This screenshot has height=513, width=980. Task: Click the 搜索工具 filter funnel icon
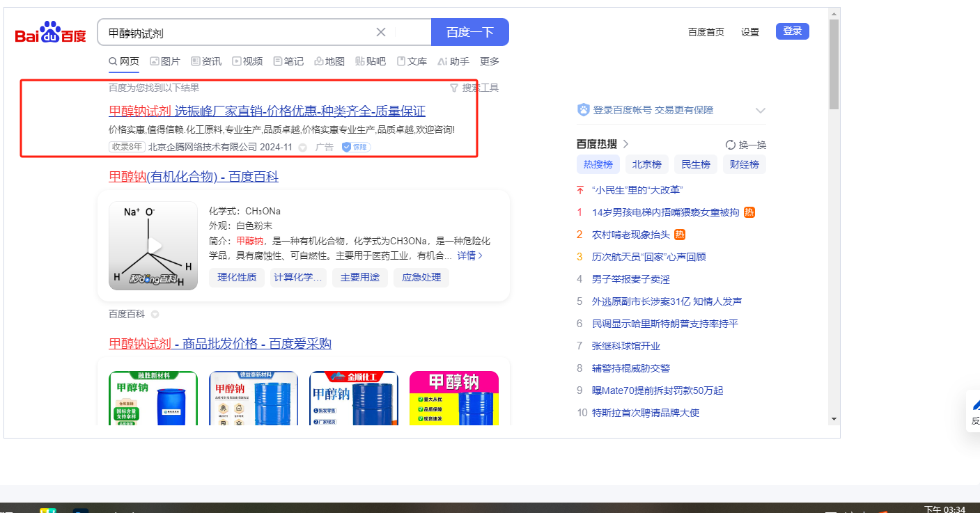tap(454, 88)
